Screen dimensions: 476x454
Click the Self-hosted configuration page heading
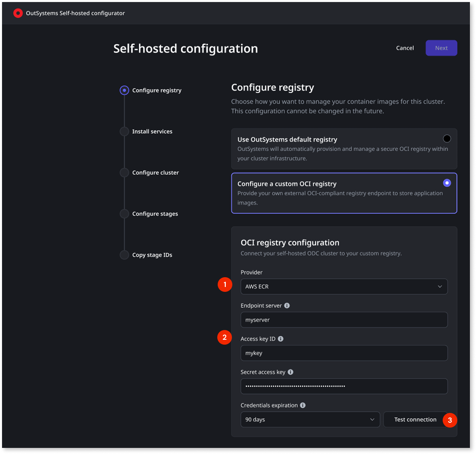[186, 49]
